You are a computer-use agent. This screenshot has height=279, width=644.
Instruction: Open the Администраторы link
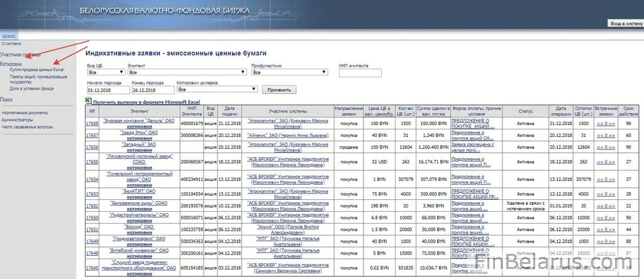tap(17, 120)
